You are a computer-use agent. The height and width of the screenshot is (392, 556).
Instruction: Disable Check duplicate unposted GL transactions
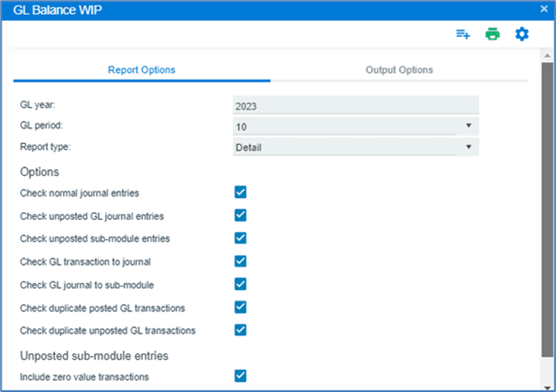pyautogui.click(x=240, y=330)
